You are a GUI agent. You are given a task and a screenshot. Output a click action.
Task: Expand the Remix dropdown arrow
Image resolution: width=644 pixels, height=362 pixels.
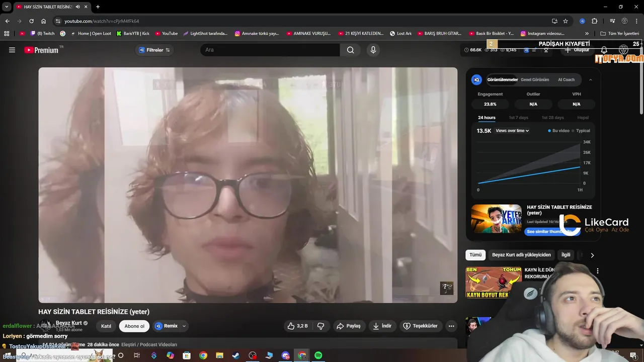coord(184,326)
